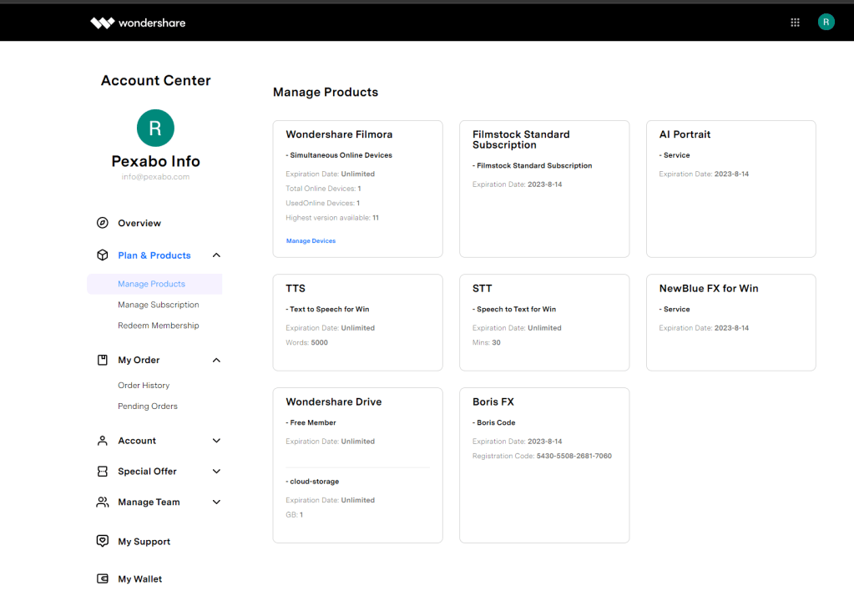Open Manage Subscription submenu item
Screen dimensions: 854x616
pyautogui.click(x=159, y=305)
